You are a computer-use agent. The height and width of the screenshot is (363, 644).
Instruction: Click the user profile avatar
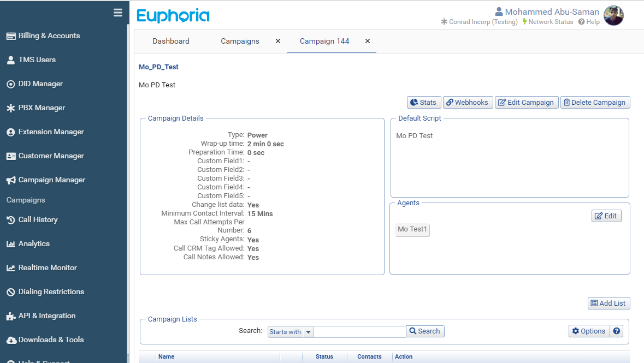point(613,16)
